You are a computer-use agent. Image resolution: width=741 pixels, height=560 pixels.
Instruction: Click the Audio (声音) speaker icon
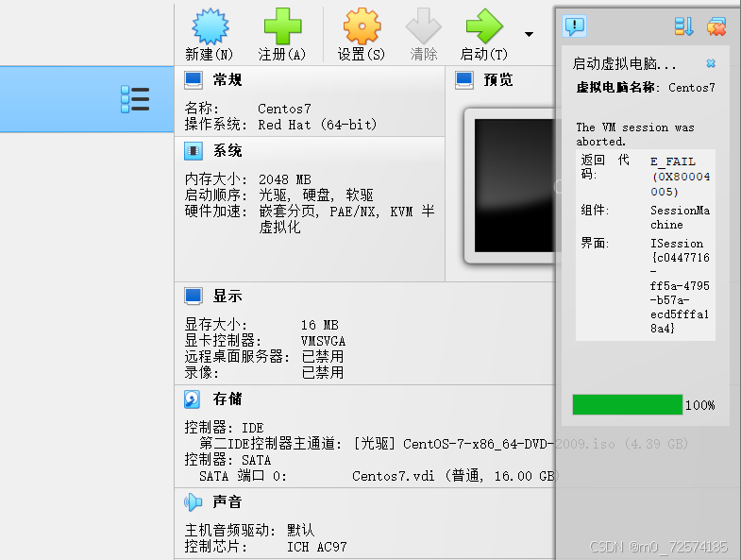[x=193, y=501]
